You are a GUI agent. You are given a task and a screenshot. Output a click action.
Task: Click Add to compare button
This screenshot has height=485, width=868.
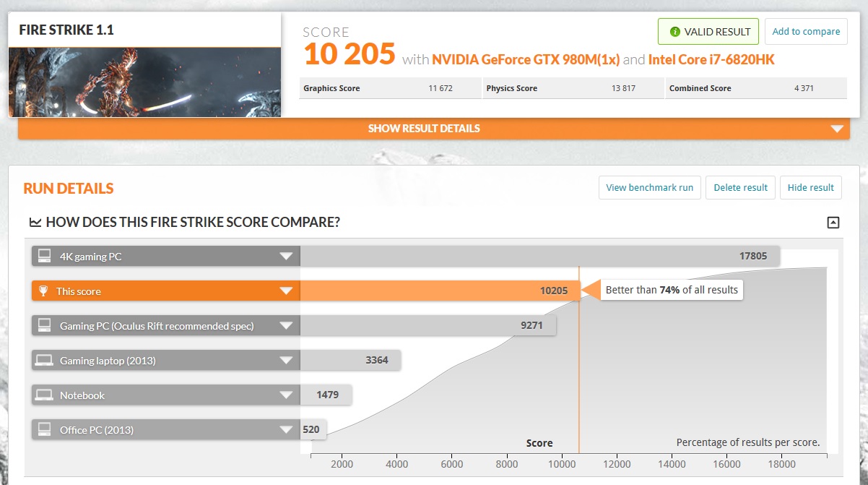click(x=806, y=32)
